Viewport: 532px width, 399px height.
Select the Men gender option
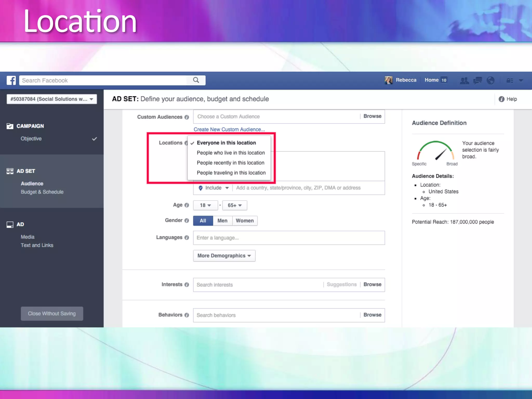point(222,221)
